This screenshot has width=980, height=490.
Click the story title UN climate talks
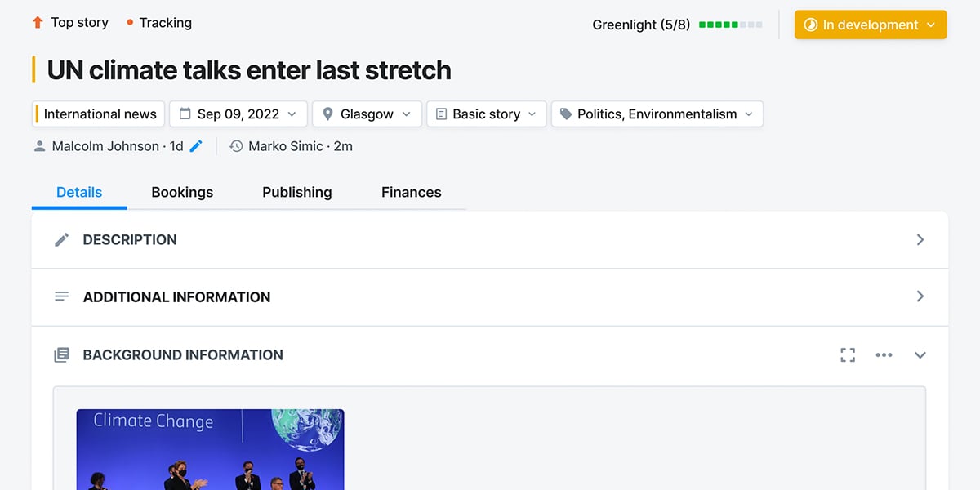[x=249, y=70]
